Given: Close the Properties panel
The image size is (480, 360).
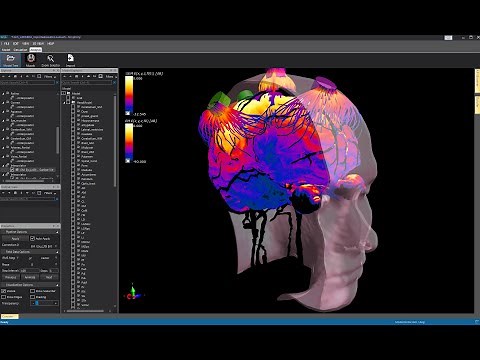Looking at the screenshot, I should (x=58, y=226).
